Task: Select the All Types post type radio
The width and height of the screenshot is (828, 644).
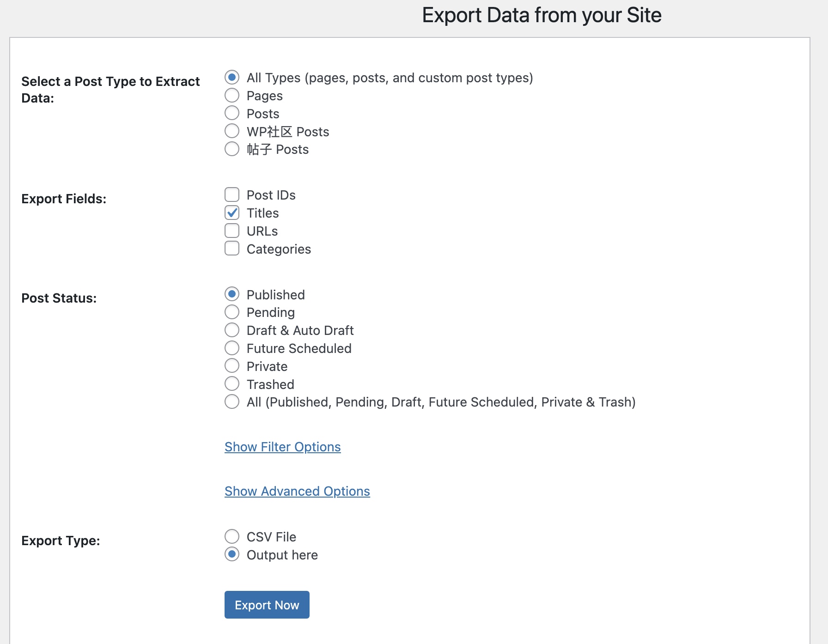Action: point(232,77)
